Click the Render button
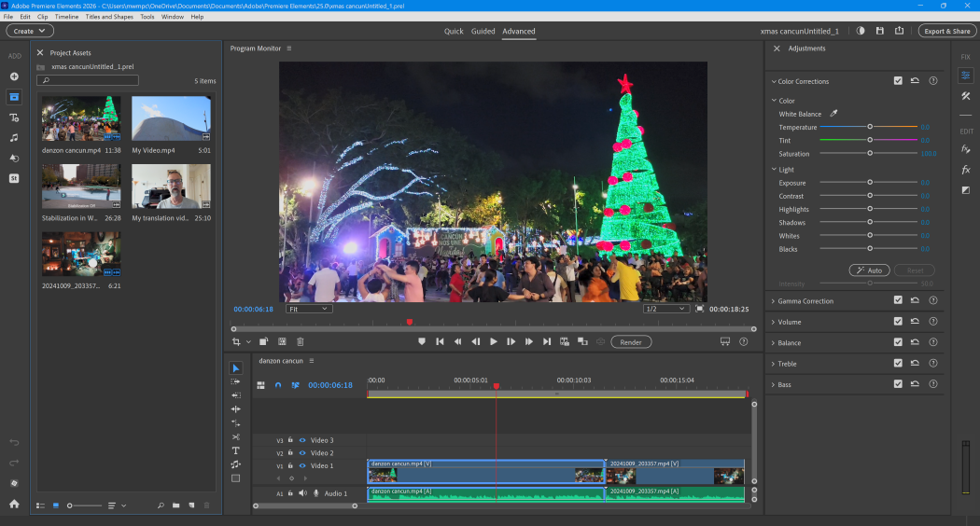 [x=631, y=341]
